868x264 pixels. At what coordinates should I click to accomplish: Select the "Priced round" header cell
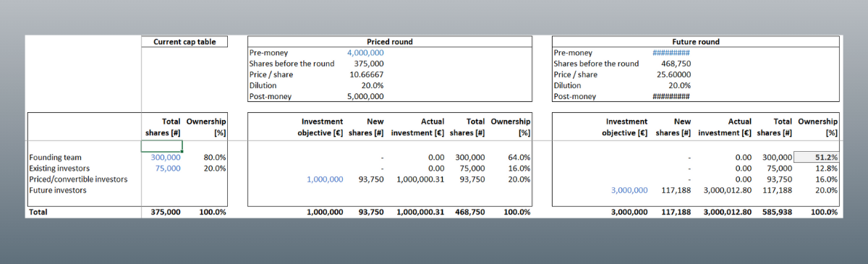coord(390,42)
